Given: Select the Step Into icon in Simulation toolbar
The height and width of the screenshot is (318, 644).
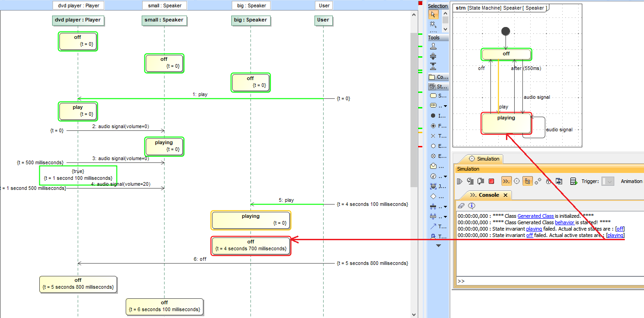Looking at the screenshot, I should [471, 181].
